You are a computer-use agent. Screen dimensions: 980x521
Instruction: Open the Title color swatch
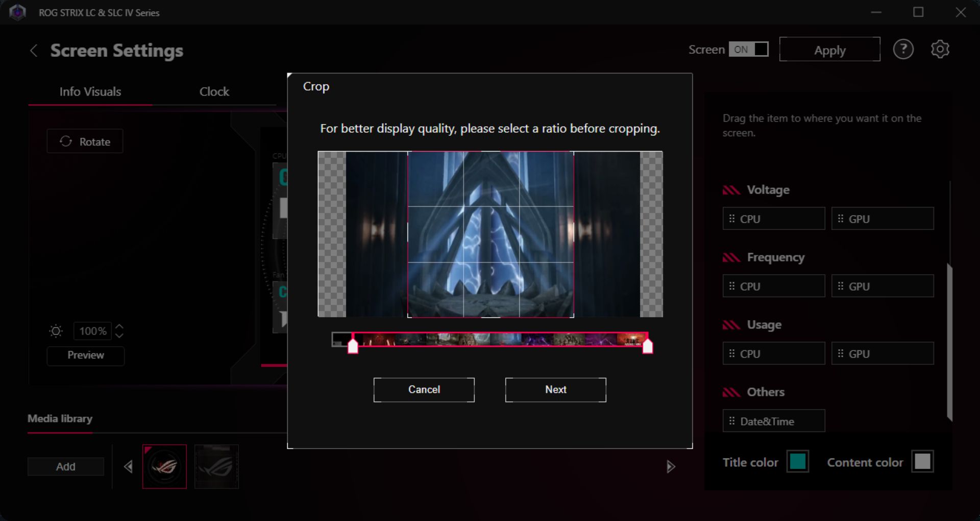(798, 462)
